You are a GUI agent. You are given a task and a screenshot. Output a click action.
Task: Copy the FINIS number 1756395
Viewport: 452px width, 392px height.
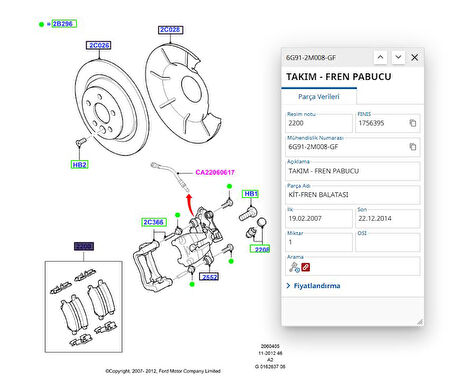pyautogui.click(x=413, y=123)
